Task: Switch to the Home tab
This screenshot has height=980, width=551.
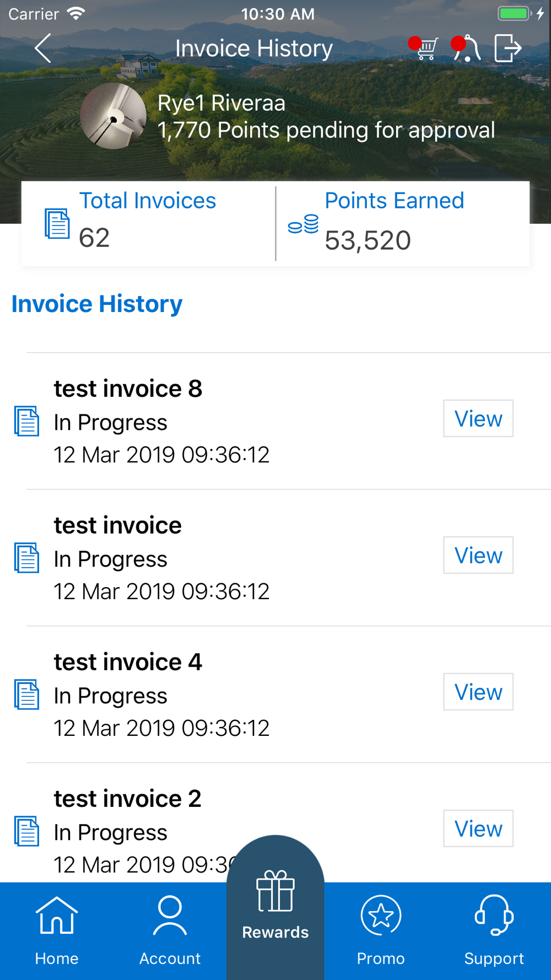Action: pyautogui.click(x=57, y=930)
